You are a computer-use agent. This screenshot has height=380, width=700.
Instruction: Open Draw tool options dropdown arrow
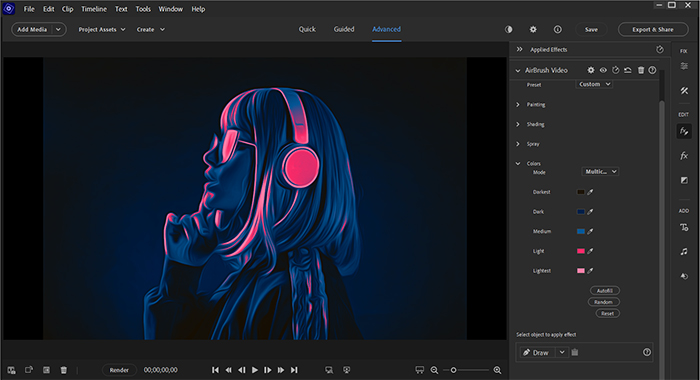point(562,352)
